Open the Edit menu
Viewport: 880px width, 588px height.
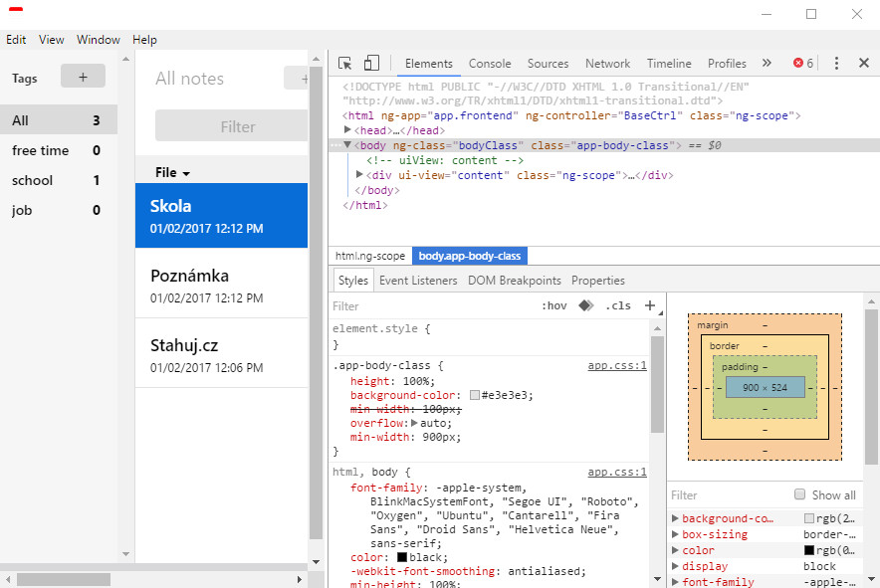point(16,40)
